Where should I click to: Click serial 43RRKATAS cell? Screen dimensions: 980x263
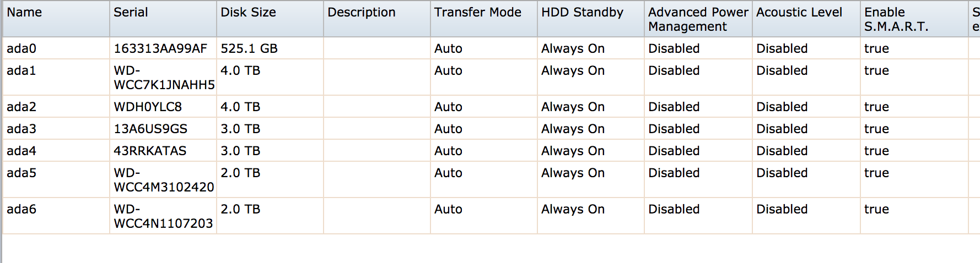(x=150, y=151)
